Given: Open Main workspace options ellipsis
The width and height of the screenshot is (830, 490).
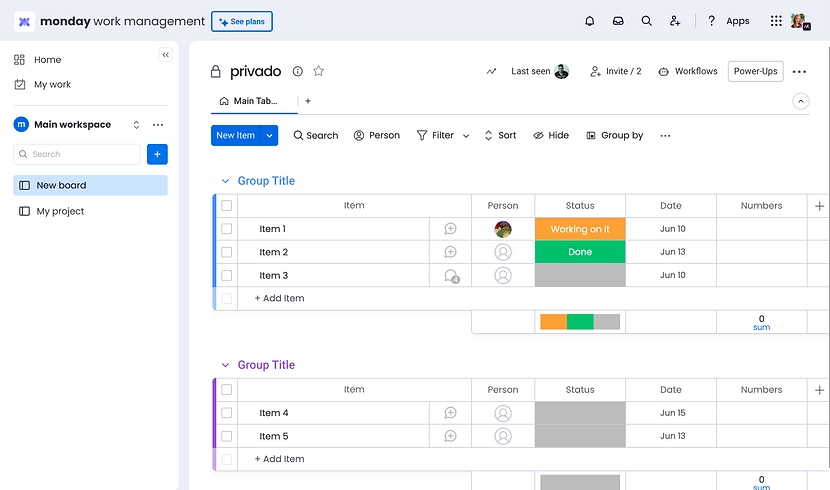Looking at the screenshot, I should [158, 125].
